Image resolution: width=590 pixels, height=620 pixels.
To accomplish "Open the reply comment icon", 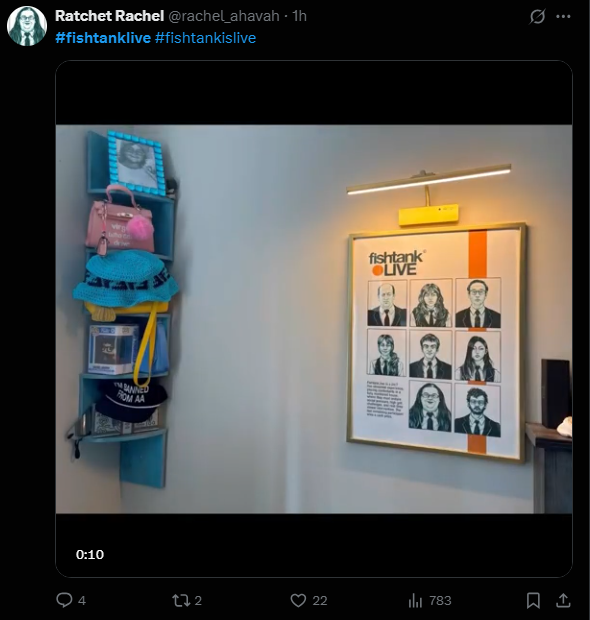I will pyautogui.click(x=64, y=600).
